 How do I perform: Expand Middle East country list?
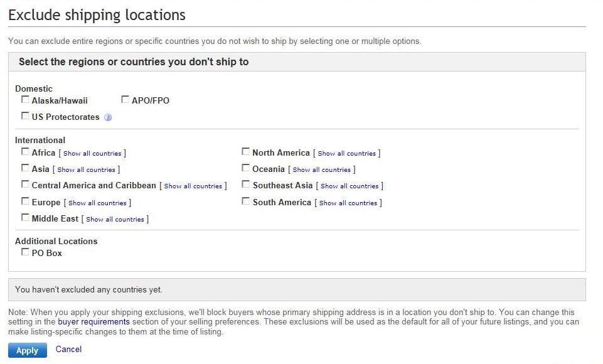point(115,219)
